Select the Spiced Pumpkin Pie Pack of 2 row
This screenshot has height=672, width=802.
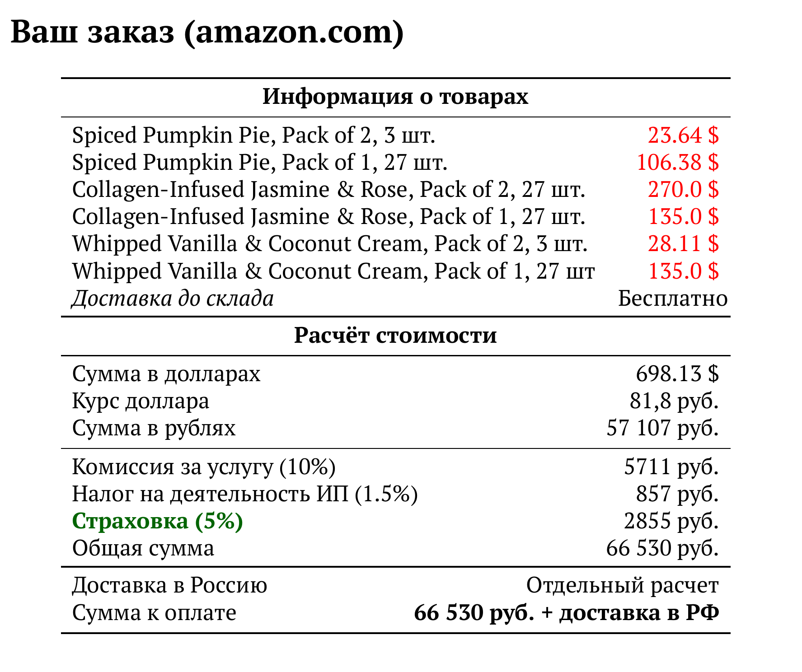pos(253,135)
